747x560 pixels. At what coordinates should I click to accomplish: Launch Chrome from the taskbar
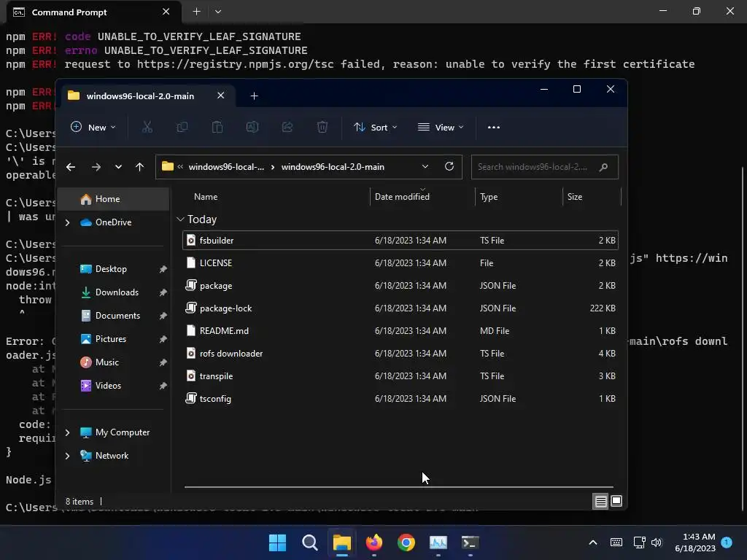tap(406, 542)
